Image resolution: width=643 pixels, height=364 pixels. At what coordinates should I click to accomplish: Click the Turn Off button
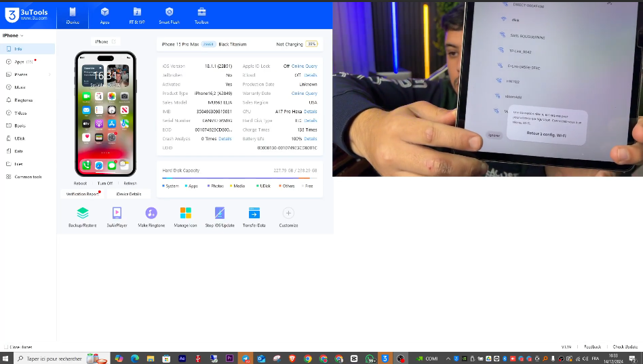pyautogui.click(x=105, y=183)
